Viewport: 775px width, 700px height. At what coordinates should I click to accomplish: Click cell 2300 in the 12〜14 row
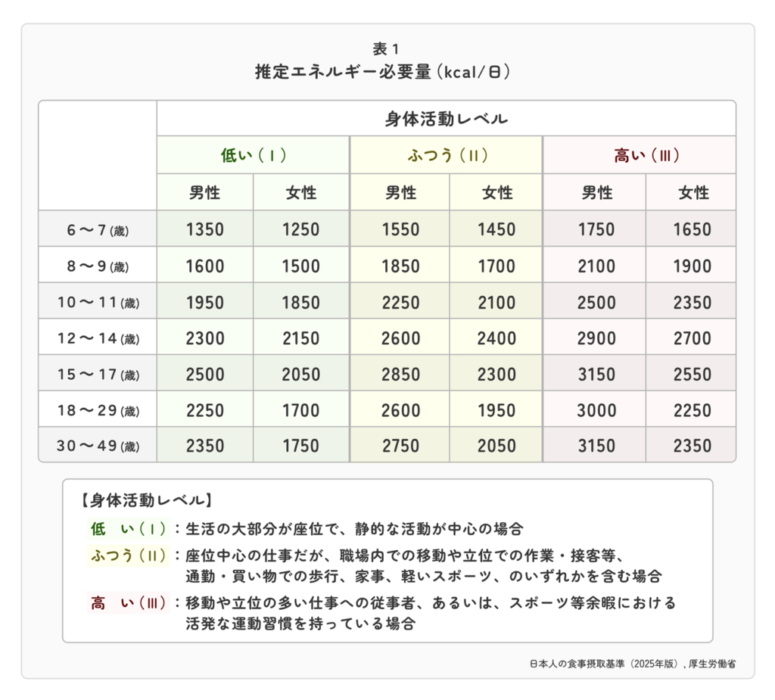coord(204,338)
